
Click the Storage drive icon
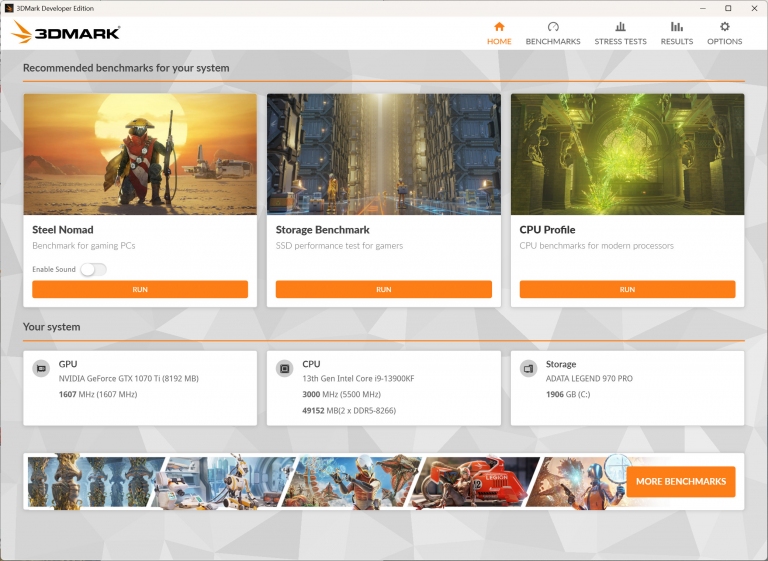pos(528,368)
